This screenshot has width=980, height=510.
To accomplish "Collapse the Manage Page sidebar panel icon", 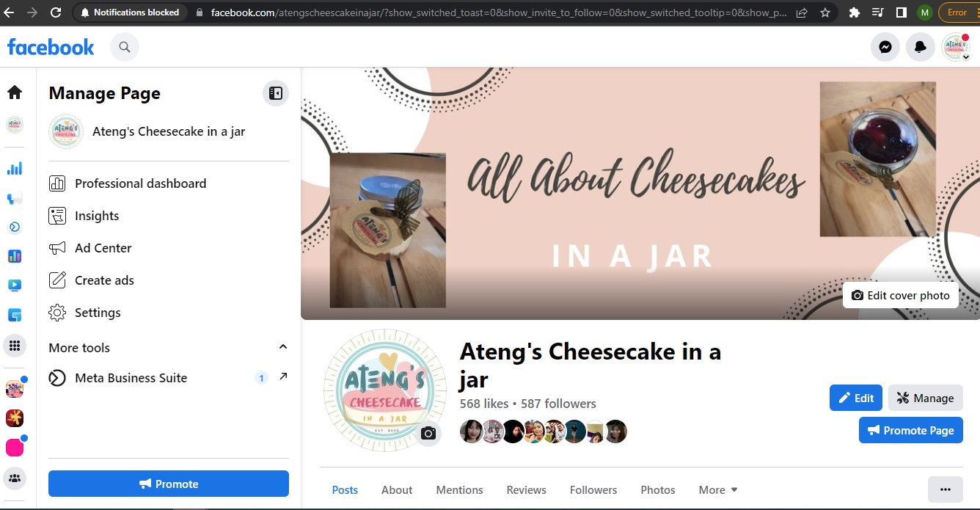I will pyautogui.click(x=276, y=93).
